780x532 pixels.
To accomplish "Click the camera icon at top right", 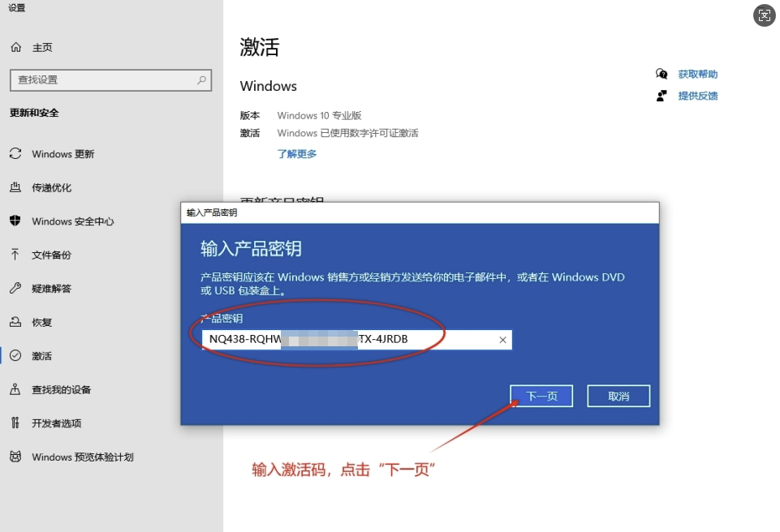I will (763, 15).
